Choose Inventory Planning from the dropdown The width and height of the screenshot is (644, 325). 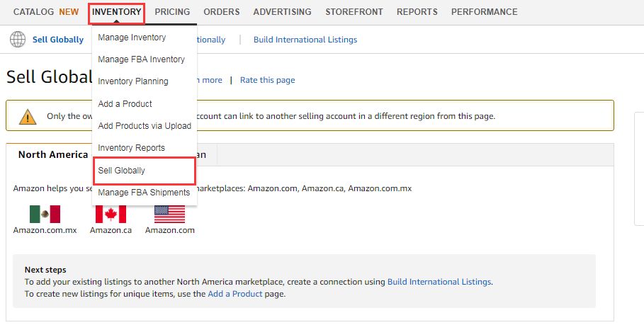(133, 81)
